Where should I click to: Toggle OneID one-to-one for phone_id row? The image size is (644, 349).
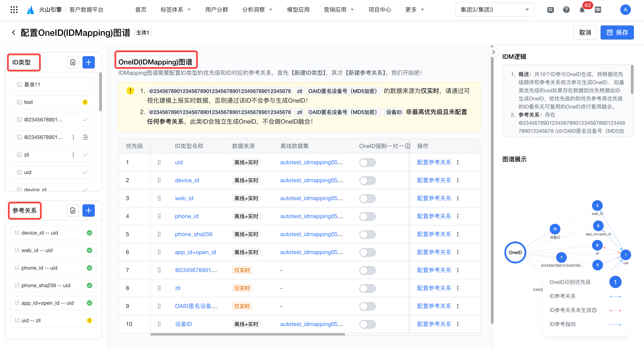tap(367, 217)
